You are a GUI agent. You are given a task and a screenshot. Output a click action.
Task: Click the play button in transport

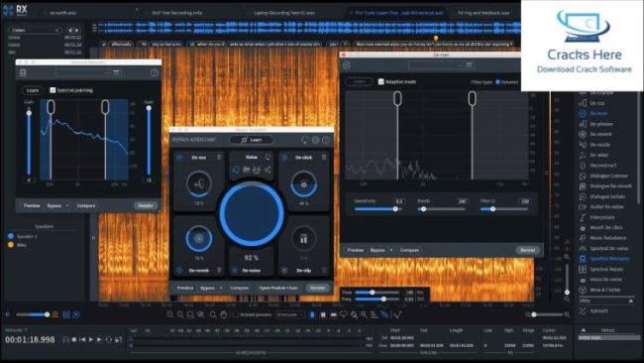[x=91, y=339]
